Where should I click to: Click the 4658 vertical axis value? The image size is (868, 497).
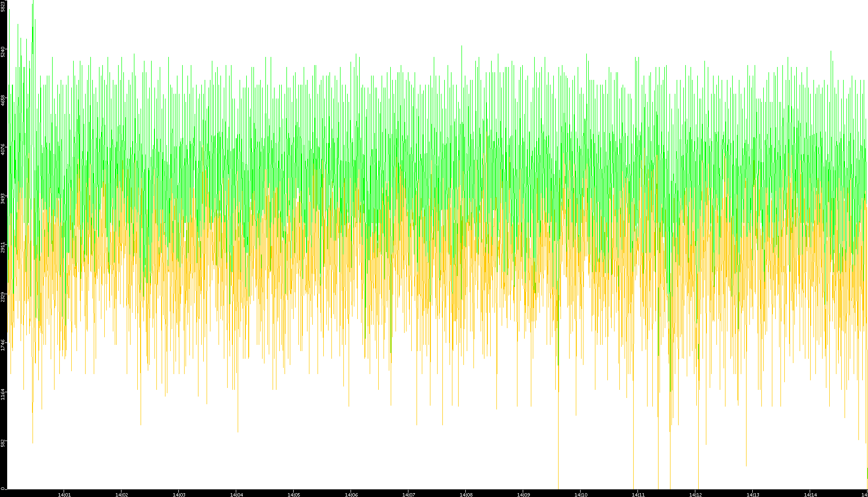click(3, 100)
